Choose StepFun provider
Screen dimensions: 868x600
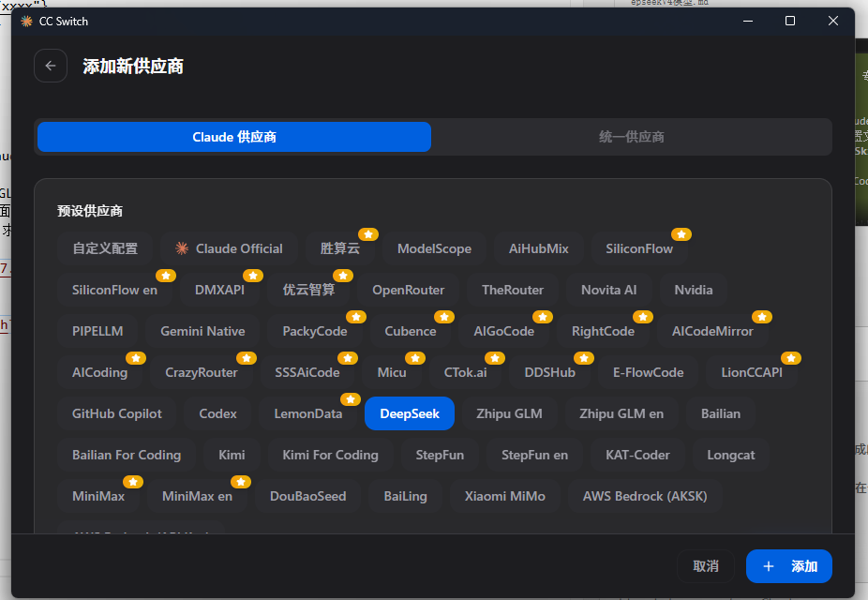(440, 455)
